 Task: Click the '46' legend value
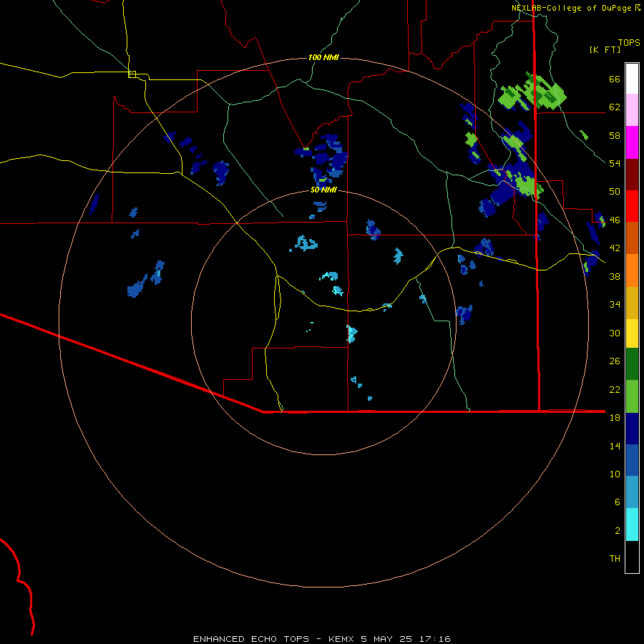[x=615, y=220]
